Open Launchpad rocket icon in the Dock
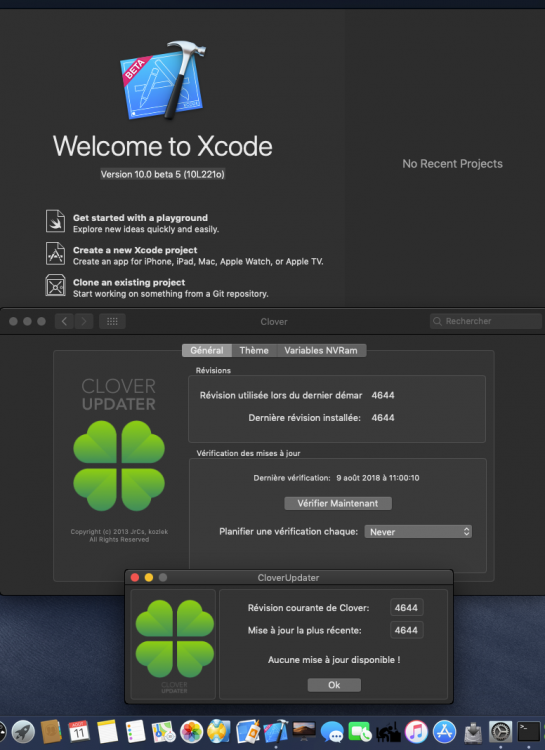This screenshot has height=750, width=545. (x=22, y=732)
